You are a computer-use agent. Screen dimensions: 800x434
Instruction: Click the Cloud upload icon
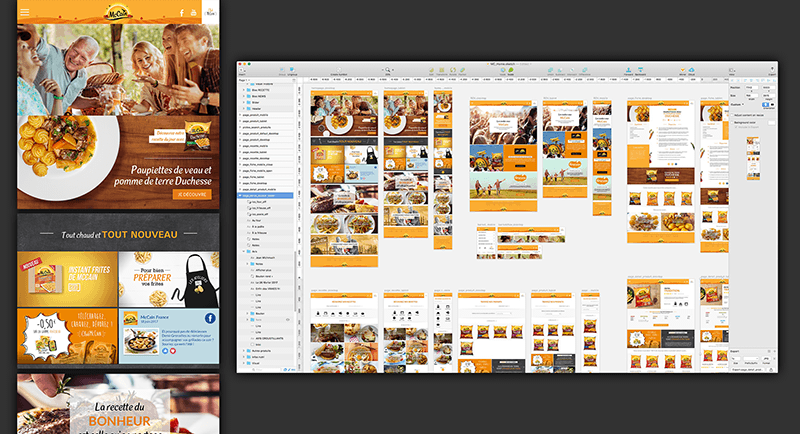click(691, 70)
